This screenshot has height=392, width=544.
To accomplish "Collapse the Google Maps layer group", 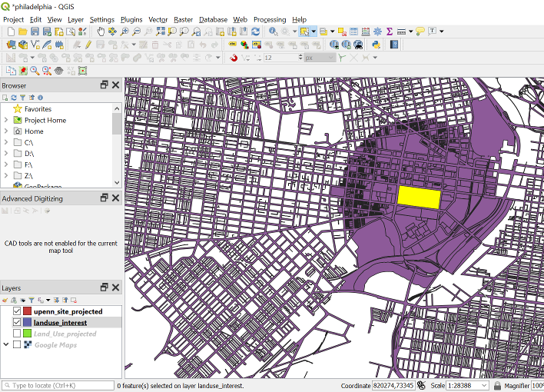I will [x=6, y=344].
